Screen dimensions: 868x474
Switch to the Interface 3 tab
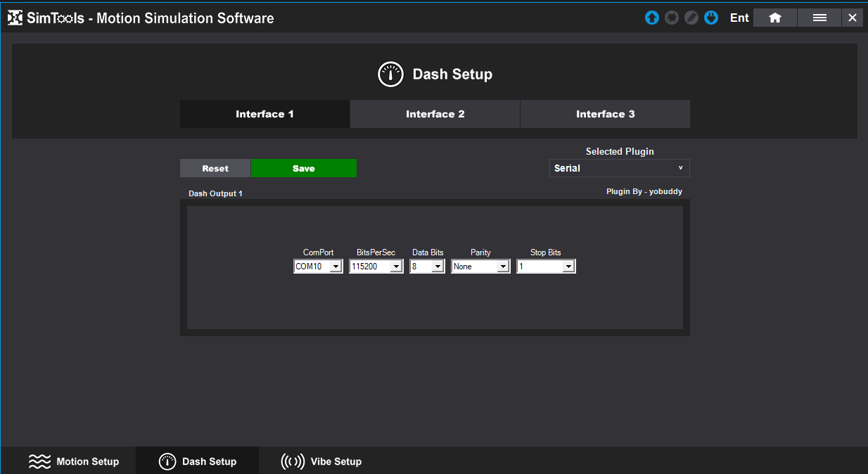click(x=605, y=114)
